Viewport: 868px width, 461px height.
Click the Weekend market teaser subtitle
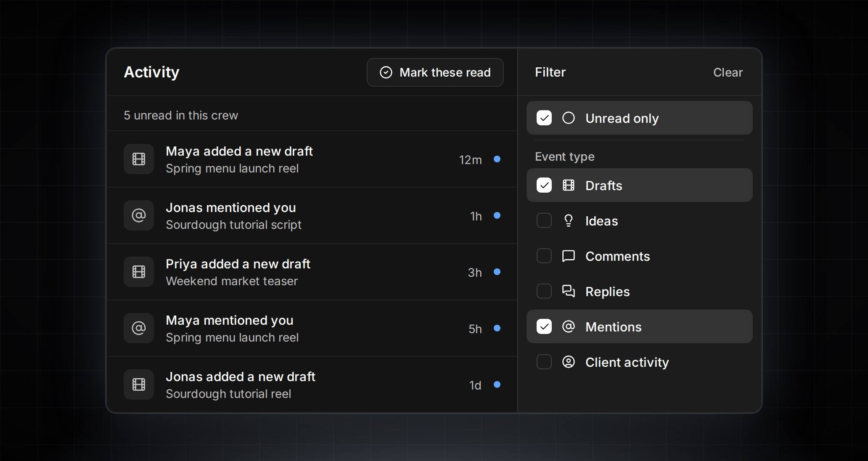pyautogui.click(x=232, y=281)
